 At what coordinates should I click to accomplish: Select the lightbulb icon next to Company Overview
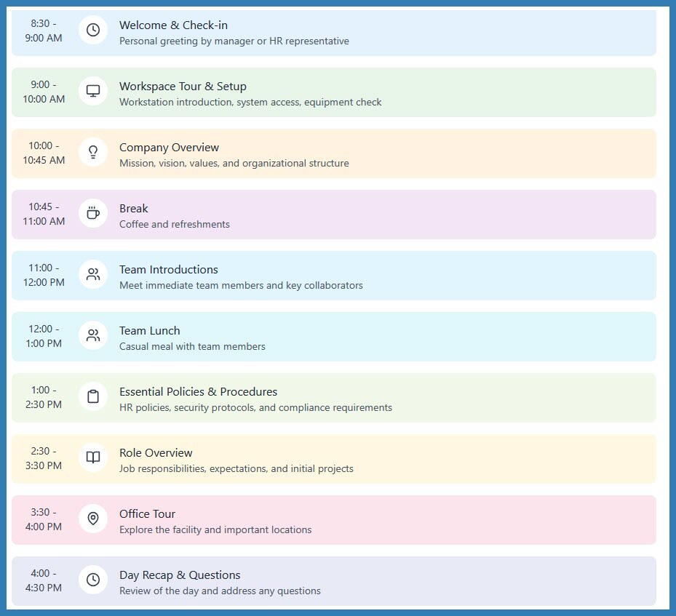pos(93,152)
